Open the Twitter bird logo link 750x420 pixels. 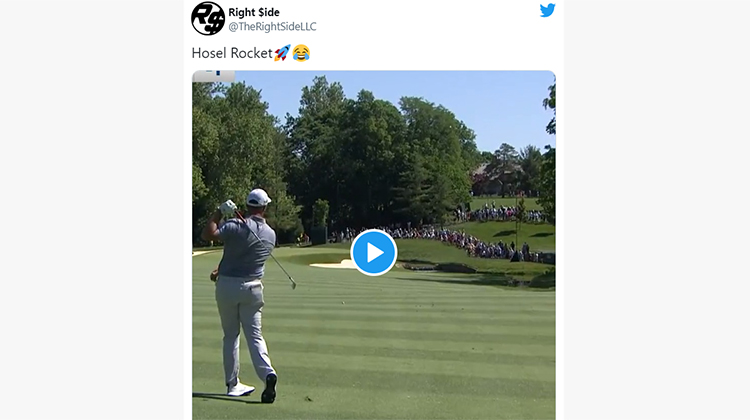tap(547, 10)
